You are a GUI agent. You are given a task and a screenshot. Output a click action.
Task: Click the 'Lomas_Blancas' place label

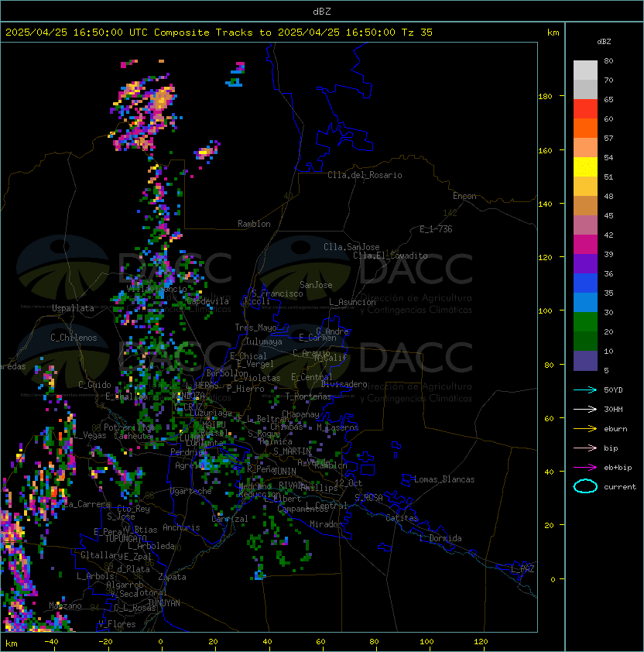pyautogui.click(x=444, y=479)
